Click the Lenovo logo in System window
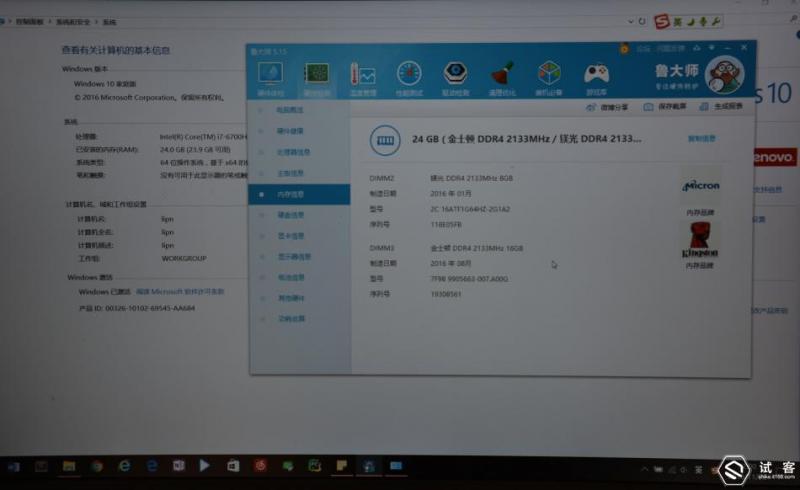The width and height of the screenshot is (800, 490). [x=774, y=158]
